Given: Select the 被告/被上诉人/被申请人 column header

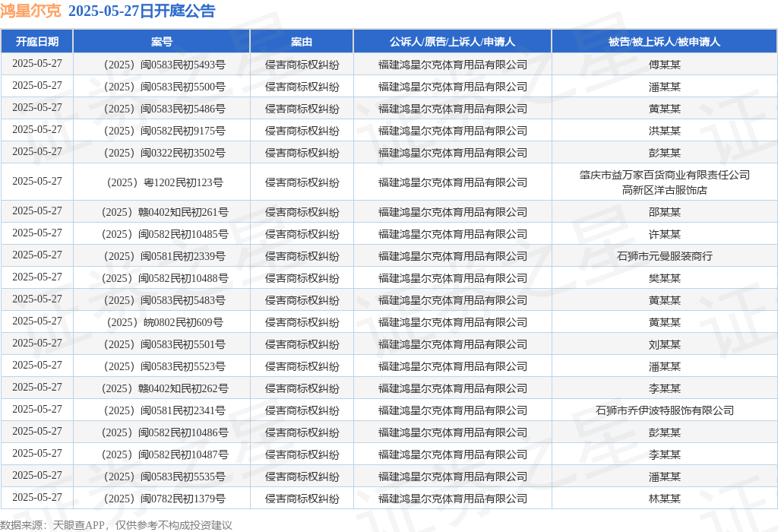Looking at the screenshot, I should (664, 42).
